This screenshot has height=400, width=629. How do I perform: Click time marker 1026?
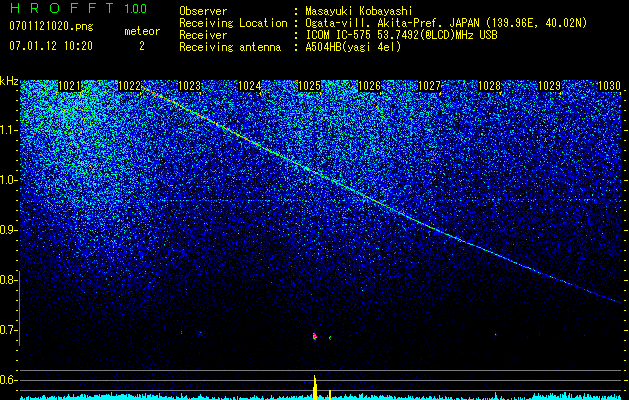[x=369, y=86]
